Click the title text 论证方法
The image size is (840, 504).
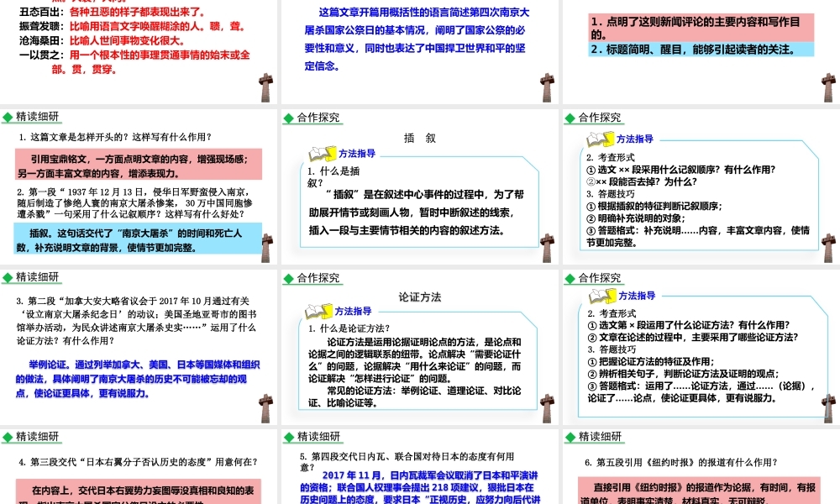coord(419,297)
